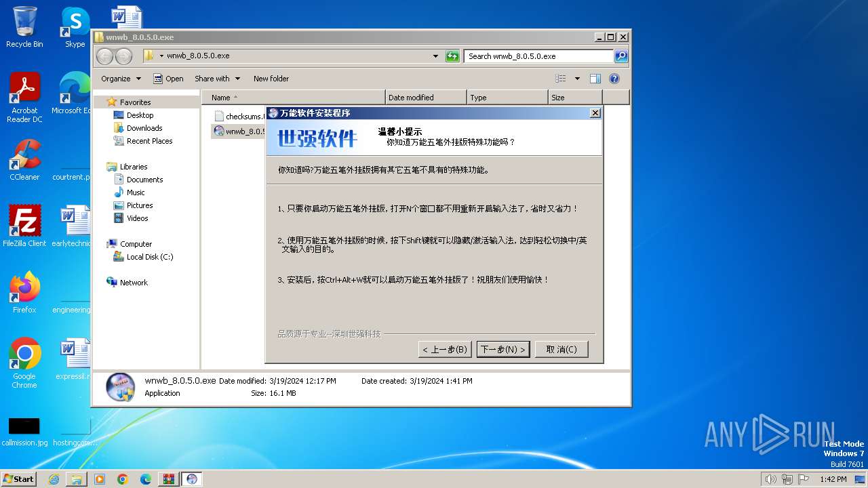
Task: Open Action Center flag tray icon
Action: point(803,479)
